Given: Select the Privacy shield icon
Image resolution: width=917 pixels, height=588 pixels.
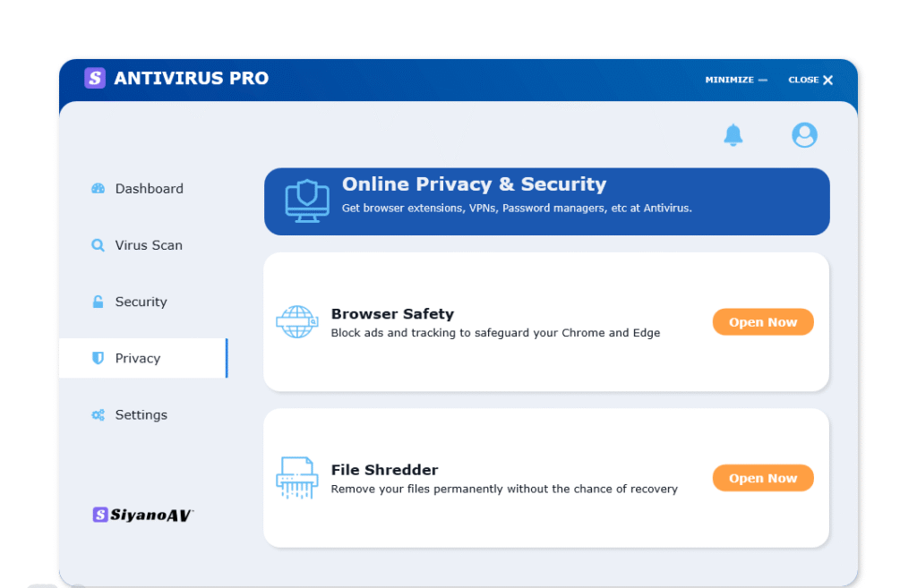Looking at the screenshot, I should 99,358.
